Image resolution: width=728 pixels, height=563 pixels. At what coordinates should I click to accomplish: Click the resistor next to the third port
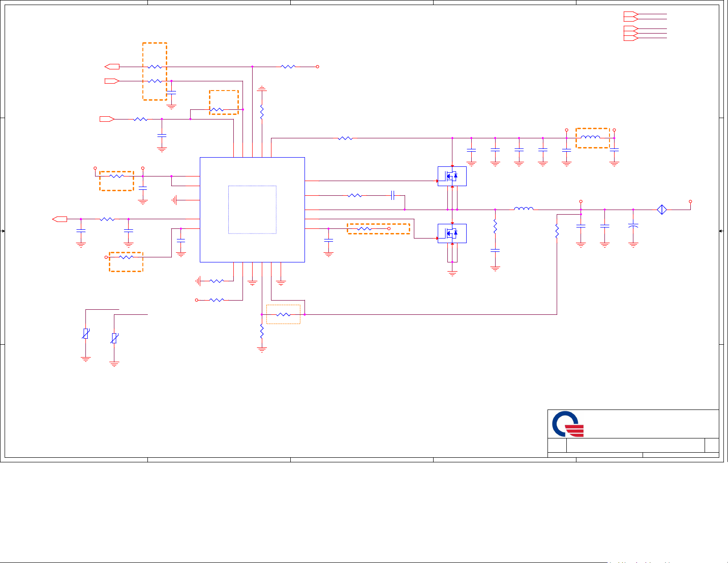coord(141,119)
